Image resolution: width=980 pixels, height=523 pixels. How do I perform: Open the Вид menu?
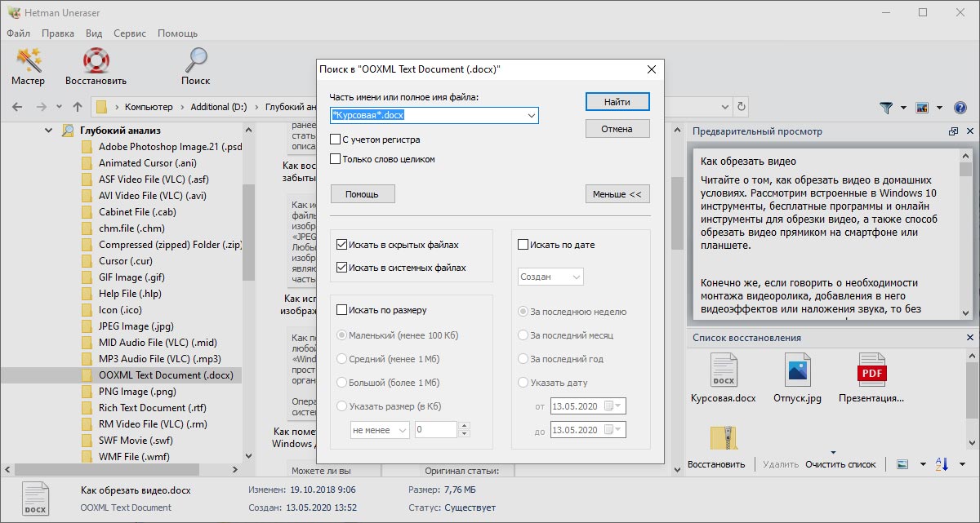pos(94,33)
